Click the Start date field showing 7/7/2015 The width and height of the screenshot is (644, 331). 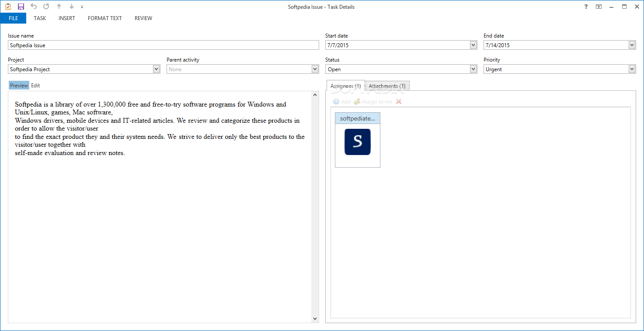[401, 45]
